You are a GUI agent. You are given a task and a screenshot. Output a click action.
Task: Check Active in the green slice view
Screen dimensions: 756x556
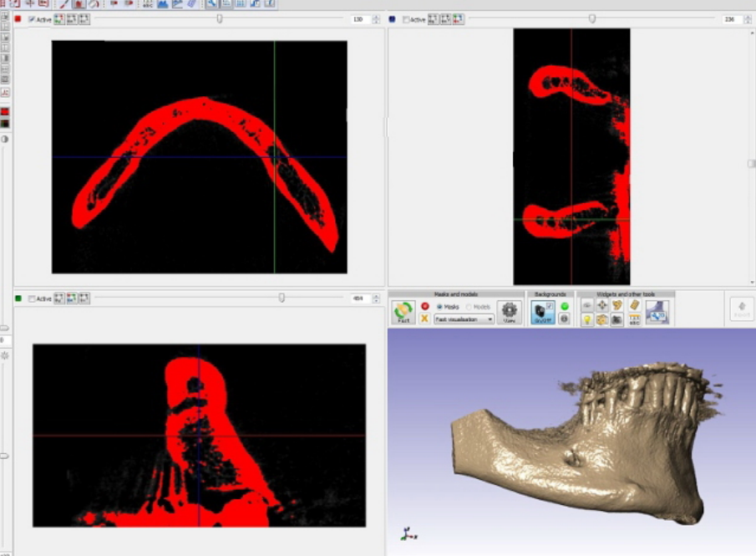coord(32,298)
